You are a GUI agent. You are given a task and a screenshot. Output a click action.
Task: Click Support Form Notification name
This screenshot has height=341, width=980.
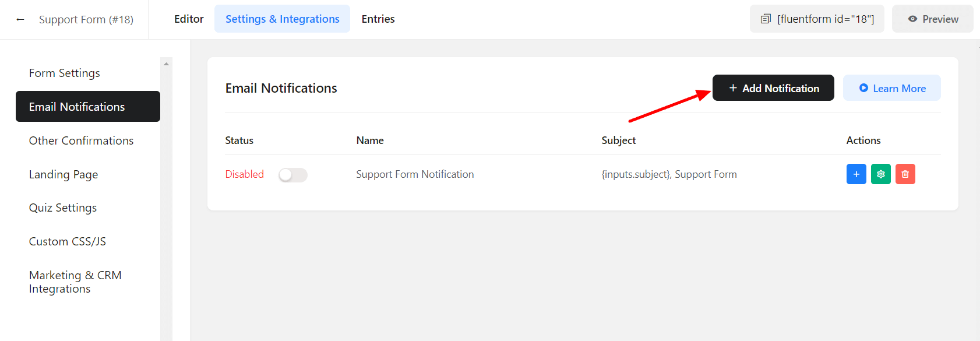pyautogui.click(x=415, y=174)
